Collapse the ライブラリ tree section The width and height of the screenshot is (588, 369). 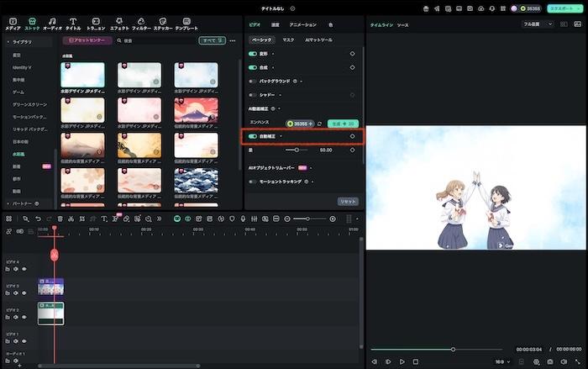(x=8, y=42)
